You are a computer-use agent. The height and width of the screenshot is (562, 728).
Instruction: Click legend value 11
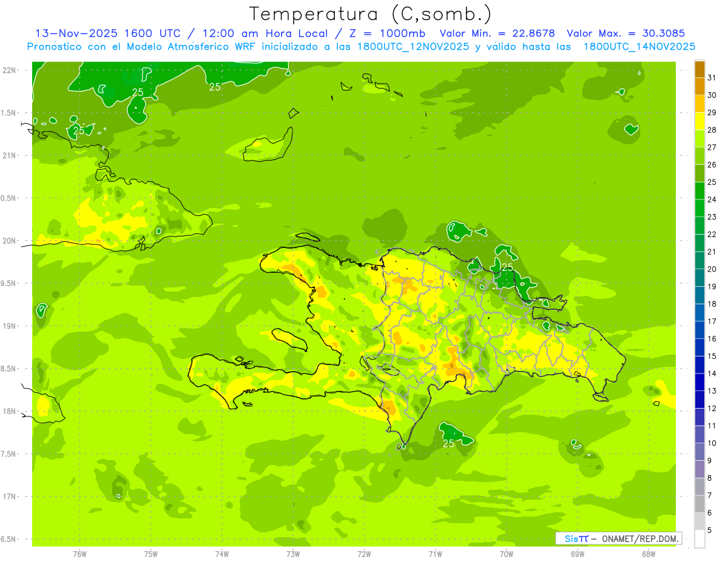tap(712, 426)
